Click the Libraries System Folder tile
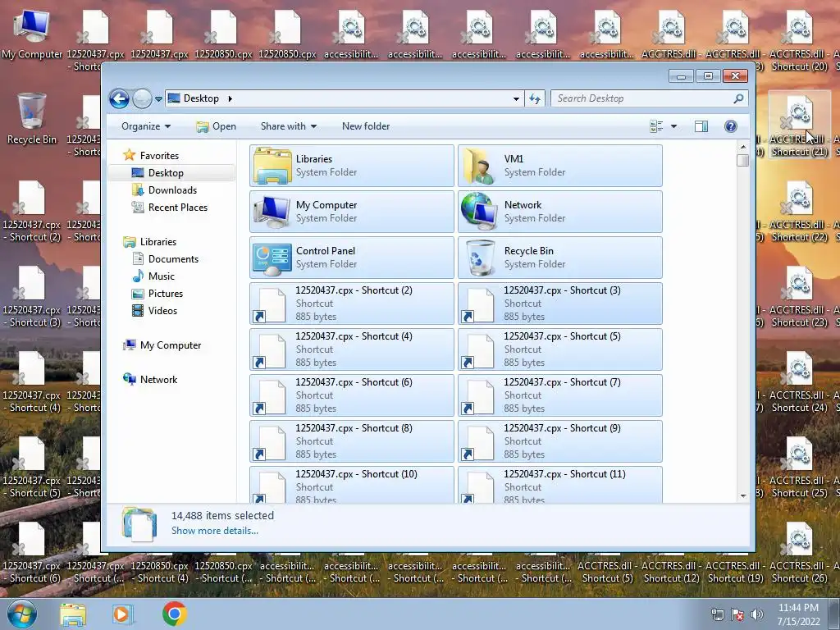The image size is (840, 630). (352, 166)
